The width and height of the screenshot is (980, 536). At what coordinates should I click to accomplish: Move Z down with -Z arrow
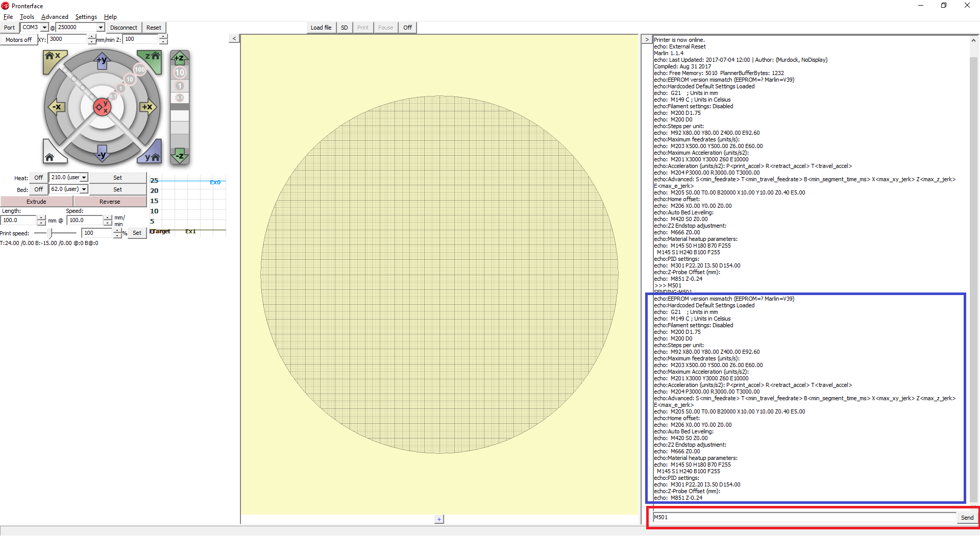coord(180,156)
